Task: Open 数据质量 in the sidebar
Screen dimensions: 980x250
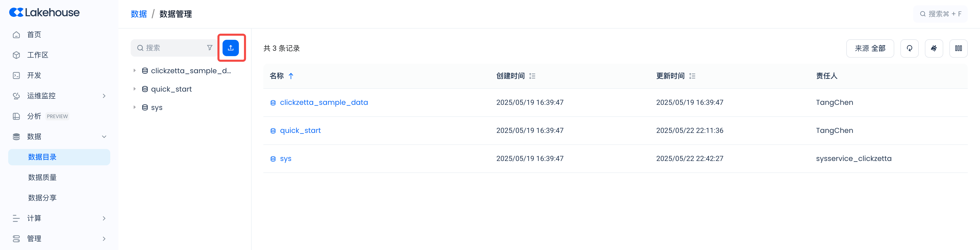Action: click(x=42, y=177)
